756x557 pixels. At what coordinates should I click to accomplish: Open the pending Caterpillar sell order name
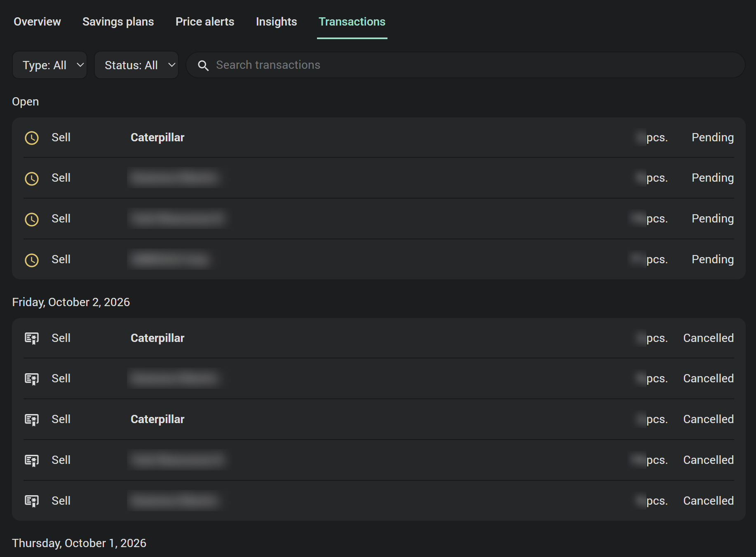pos(157,137)
